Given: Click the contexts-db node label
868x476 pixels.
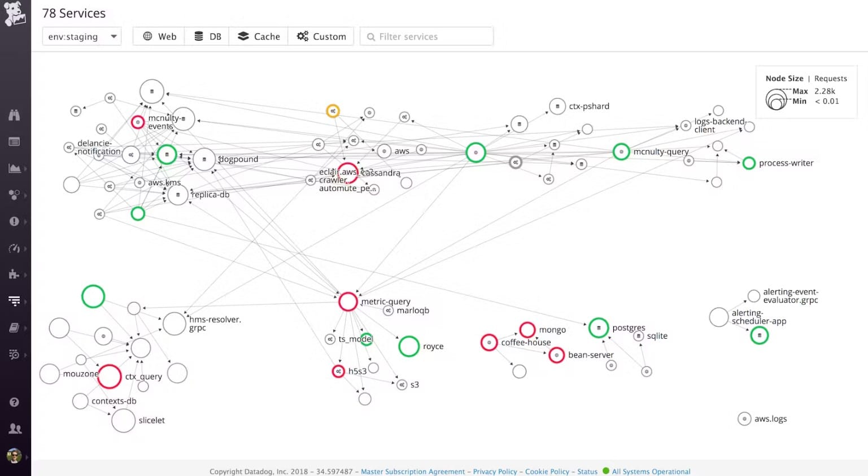Looking at the screenshot, I should pyautogui.click(x=114, y=401).
